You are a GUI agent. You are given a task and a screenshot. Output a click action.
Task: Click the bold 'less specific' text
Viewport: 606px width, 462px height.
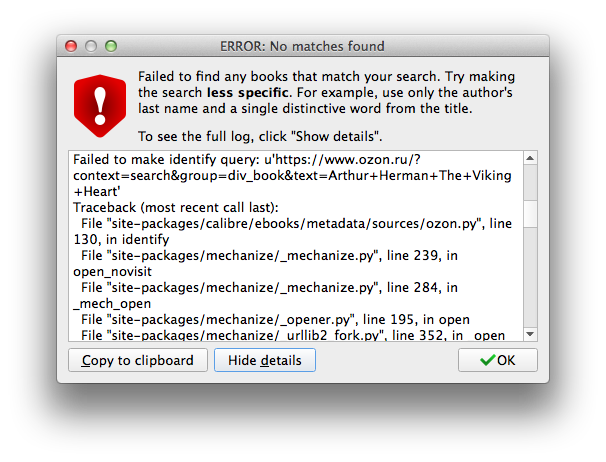pyautogui.click(x=248, y=93)
